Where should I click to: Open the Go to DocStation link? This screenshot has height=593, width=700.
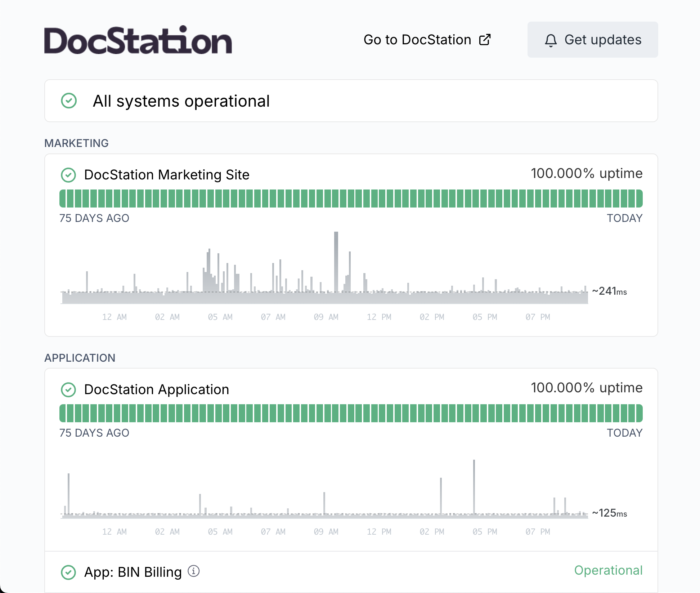(x=427, y=40)
